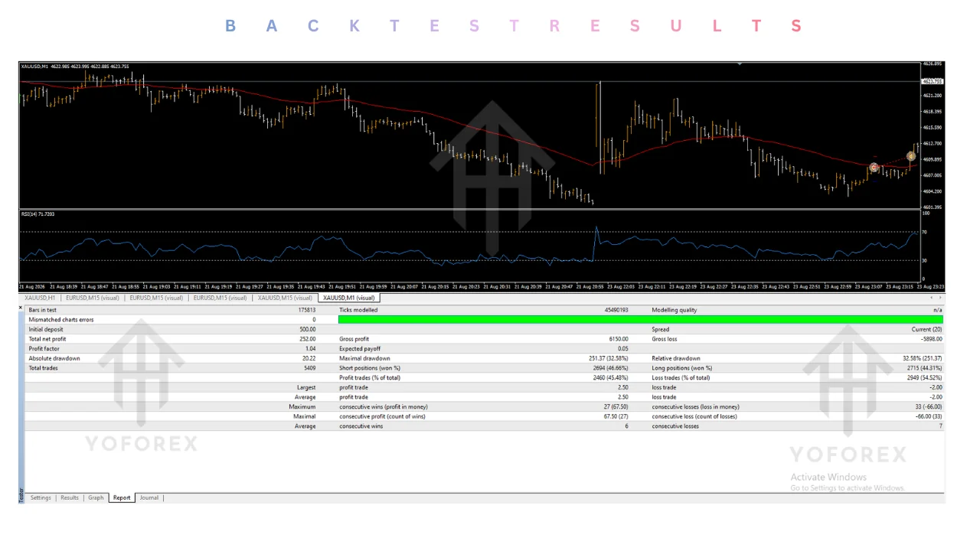Click the upper trade marker near the chart's right edge
980x551 pixels.
[911, 156]
